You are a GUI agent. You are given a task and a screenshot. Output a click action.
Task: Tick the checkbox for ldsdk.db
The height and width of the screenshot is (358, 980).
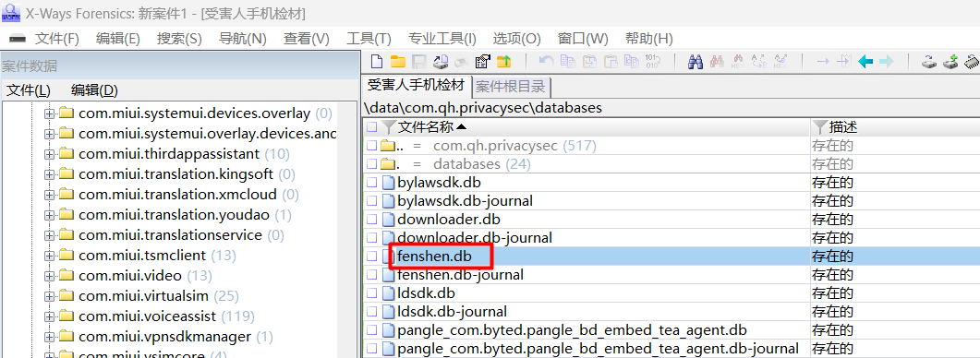coord(372,293)
